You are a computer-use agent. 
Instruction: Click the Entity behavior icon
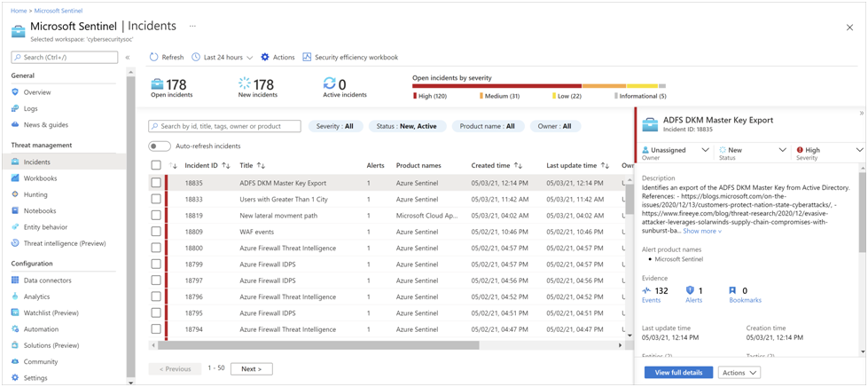point(15,226)
